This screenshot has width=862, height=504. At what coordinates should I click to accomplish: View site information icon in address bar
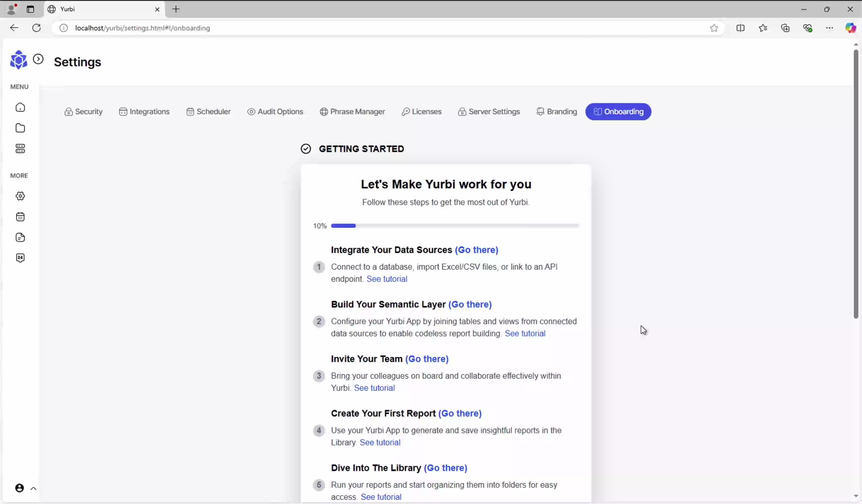[64, 28]
